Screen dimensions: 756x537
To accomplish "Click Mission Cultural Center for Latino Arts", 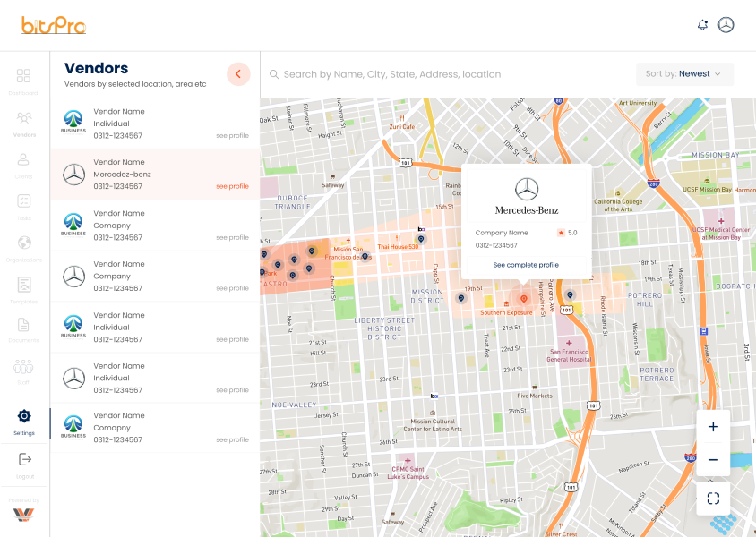I will point(433,425).
